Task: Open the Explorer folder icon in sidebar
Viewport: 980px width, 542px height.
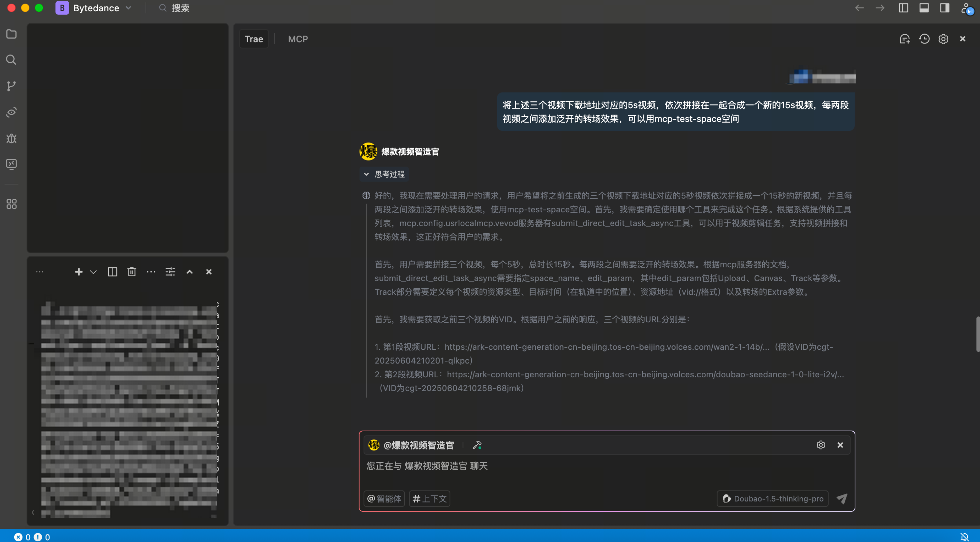Action: point(11,34)
